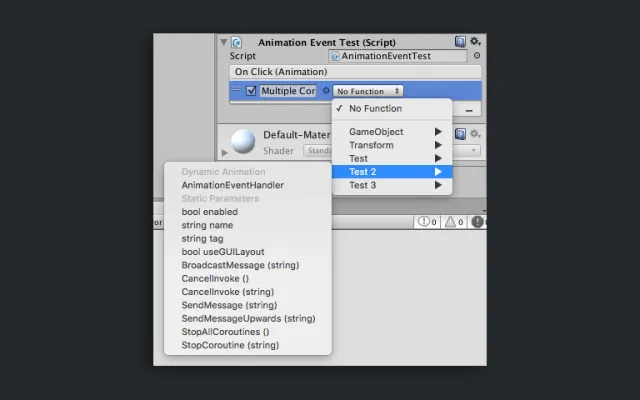Open the Test 3 submenu
640x400 pixels.
tap(392, 185)
